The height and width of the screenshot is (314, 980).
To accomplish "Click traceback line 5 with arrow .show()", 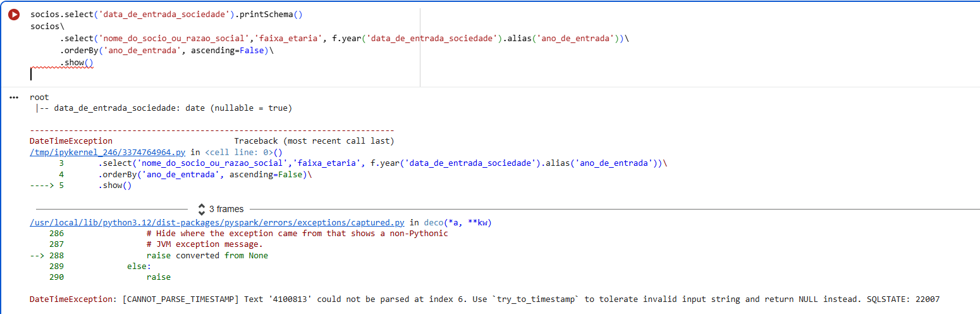I will (x=80, y=185).
